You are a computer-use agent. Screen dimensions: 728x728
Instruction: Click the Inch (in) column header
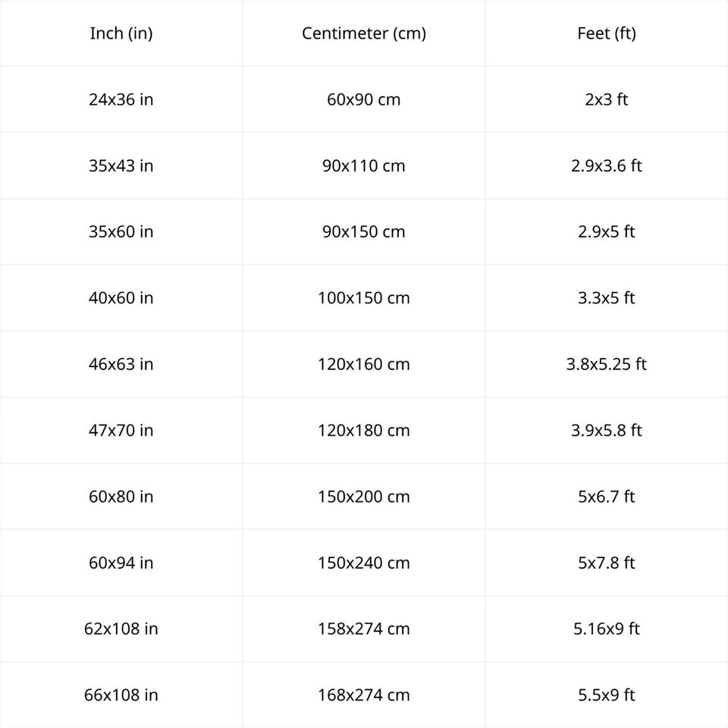(x=121, y=33)
